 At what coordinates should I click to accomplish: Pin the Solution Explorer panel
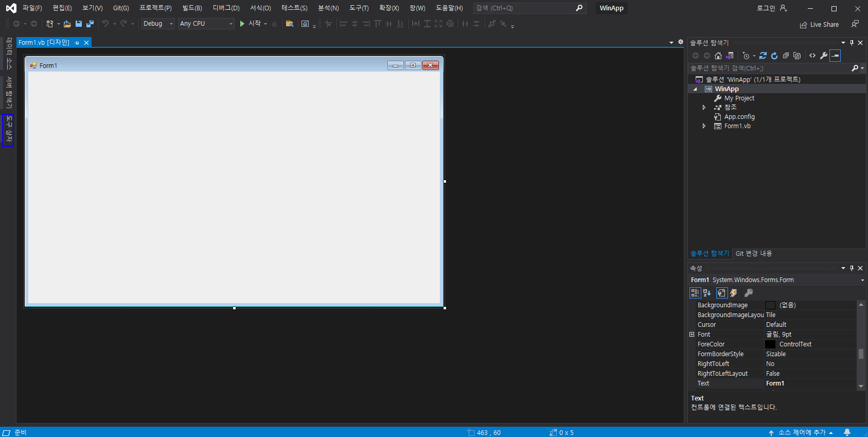tap(852, 43)
